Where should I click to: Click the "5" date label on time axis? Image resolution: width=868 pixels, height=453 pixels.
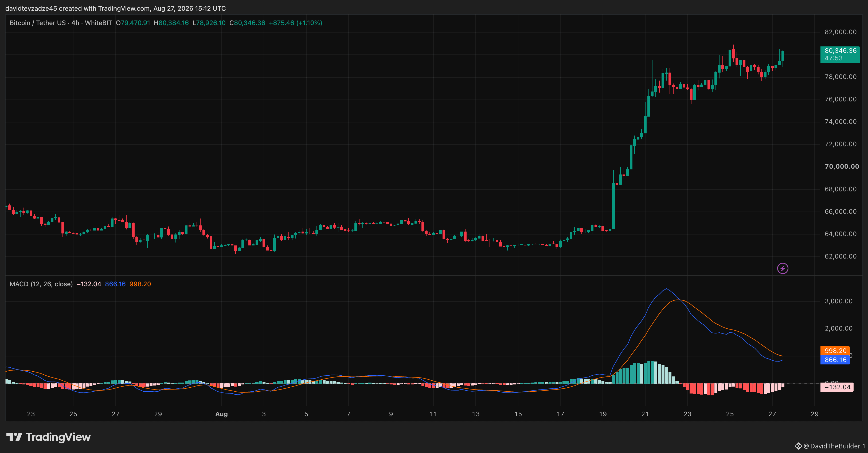[306, 414]
